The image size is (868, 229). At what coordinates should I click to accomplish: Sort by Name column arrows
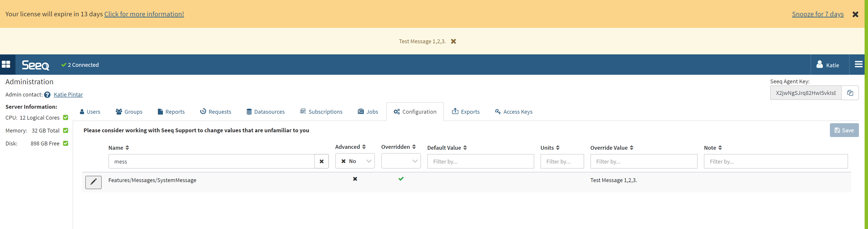pos(127,148)
